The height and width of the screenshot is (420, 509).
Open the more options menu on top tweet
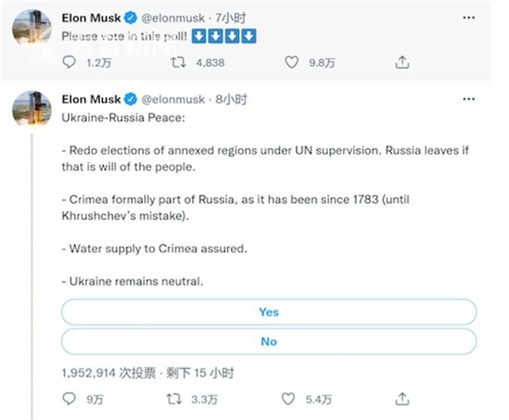pos(469,18)
